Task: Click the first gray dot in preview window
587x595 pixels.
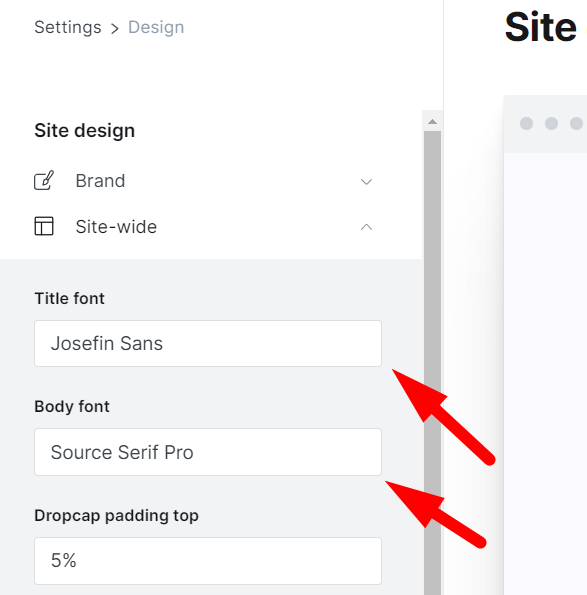Action: pyautogui.click(x=526, y=123)
